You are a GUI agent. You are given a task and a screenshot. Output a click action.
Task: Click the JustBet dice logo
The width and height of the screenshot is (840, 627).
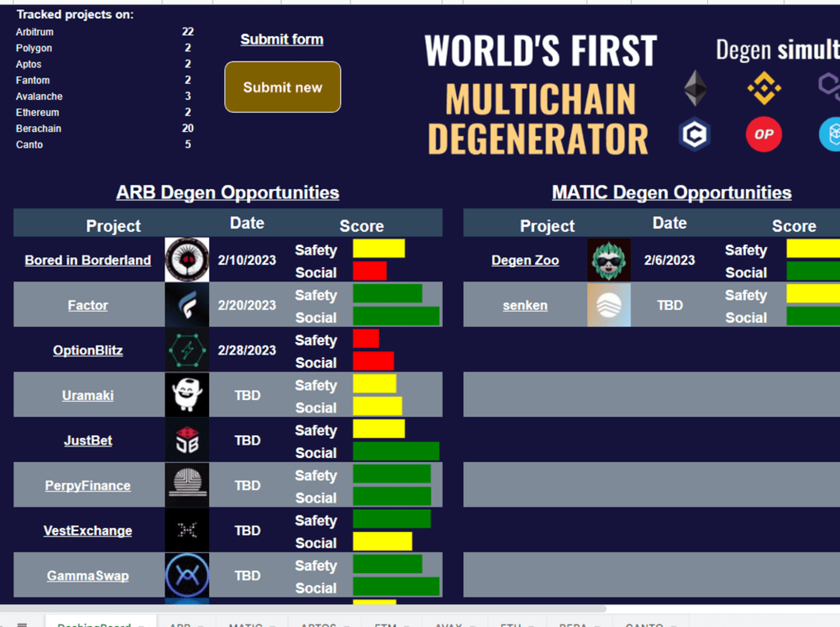(187, 440)
